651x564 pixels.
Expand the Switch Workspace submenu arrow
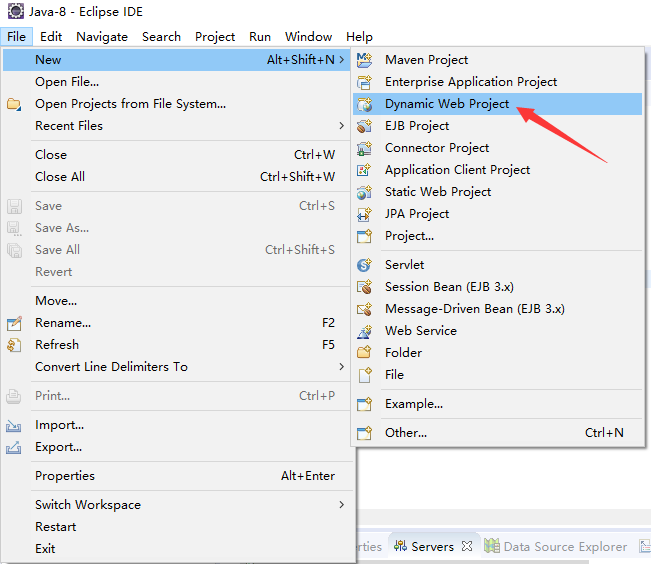tap(342, 505)
